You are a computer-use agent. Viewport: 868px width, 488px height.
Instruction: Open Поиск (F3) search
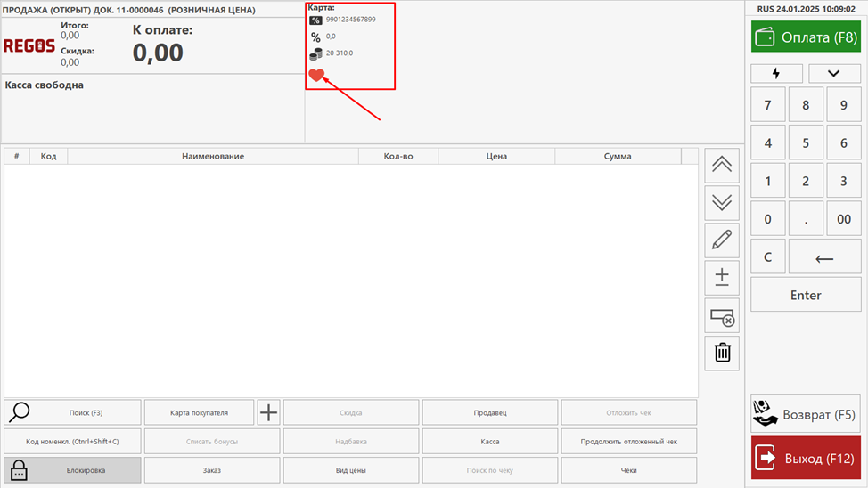click(72, 412)
